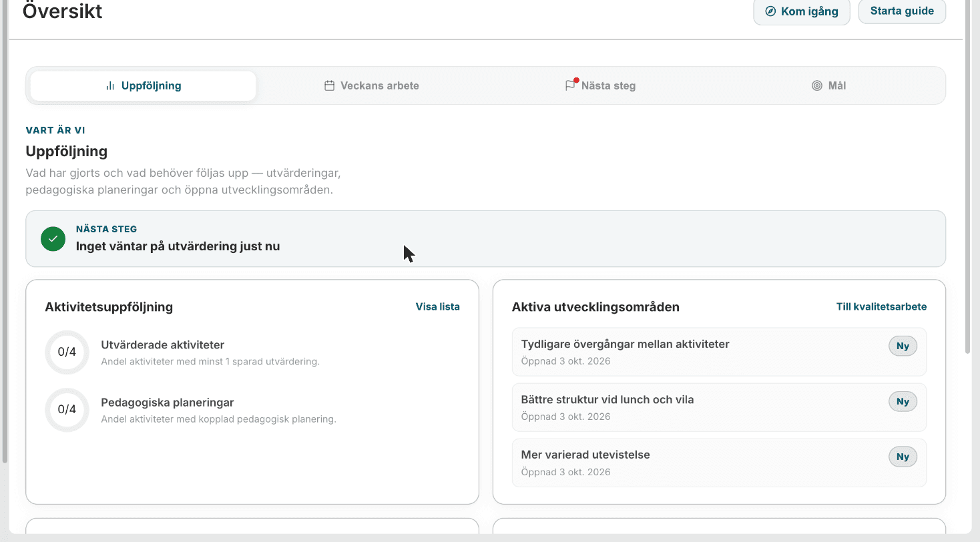This screenshot has width=980, height=542.
Task: Click the Starta guide button
Action: 902,11
